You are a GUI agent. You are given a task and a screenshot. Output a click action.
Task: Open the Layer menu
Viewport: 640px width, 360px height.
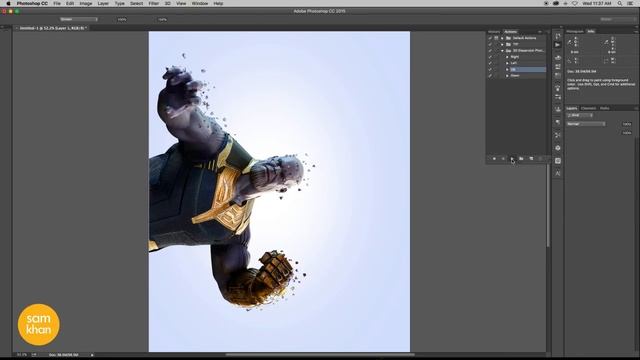103,3
